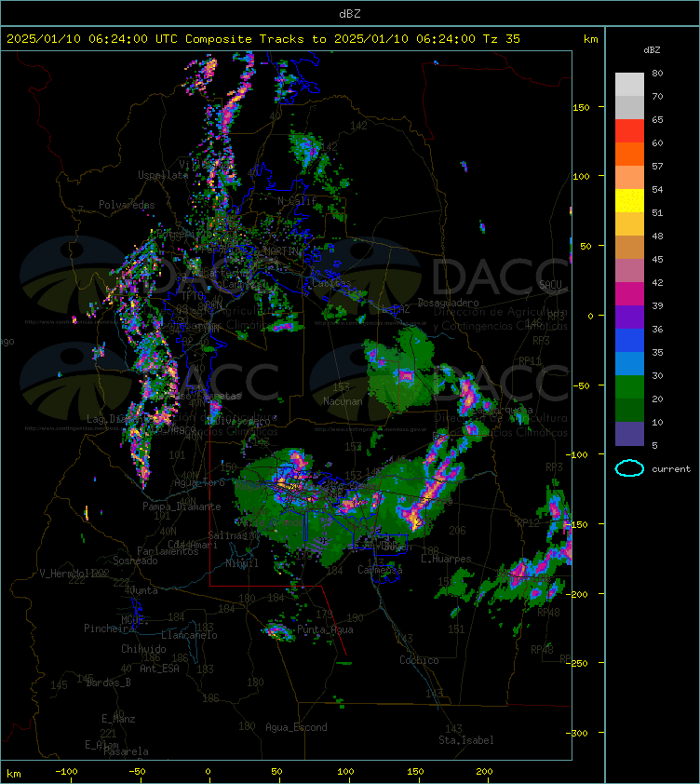Click the 'Cochico' place label
This screenshot has width=700, height=784.
[419, 660]
